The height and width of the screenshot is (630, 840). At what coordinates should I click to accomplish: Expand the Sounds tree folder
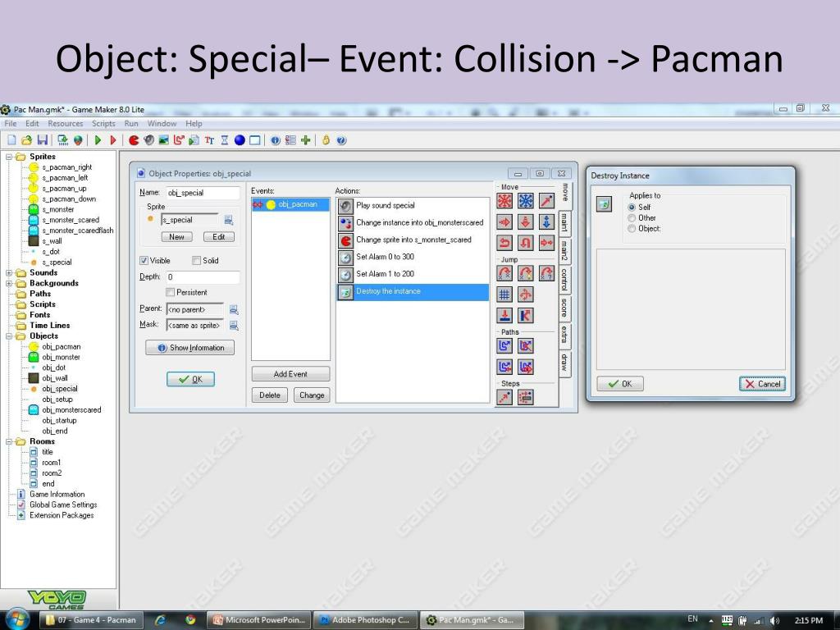tap(9, 272)
